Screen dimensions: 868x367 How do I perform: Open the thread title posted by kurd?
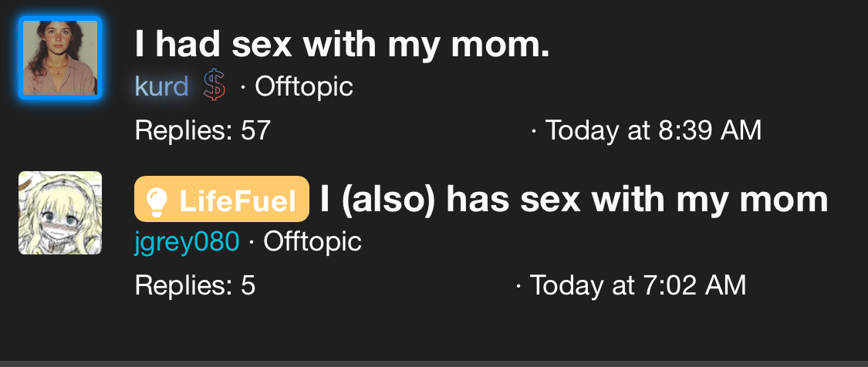point(342,44)
